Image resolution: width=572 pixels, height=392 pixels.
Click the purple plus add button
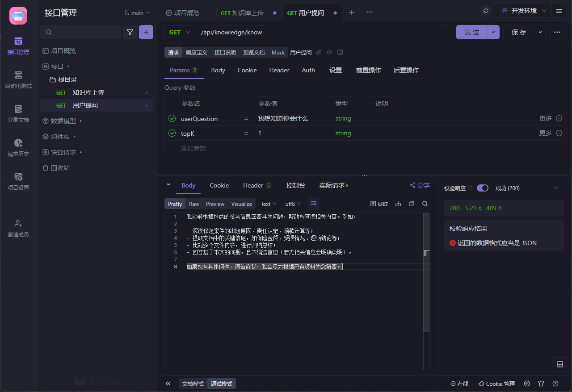(x=146, y=32)
